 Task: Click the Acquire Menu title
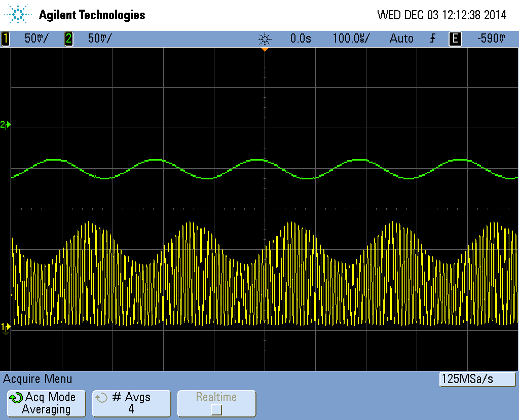tap(38, 379)
